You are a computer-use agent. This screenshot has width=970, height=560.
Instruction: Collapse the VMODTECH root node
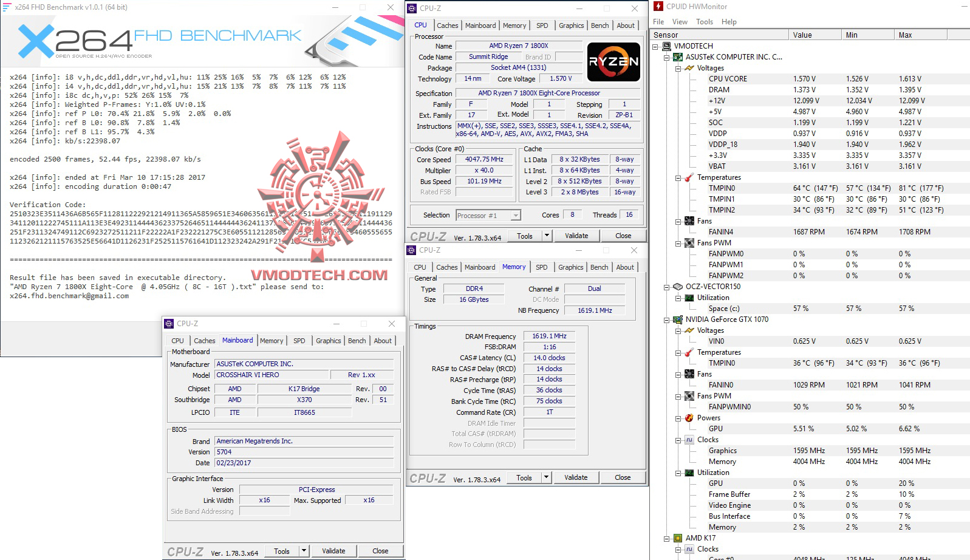[655, 47]
